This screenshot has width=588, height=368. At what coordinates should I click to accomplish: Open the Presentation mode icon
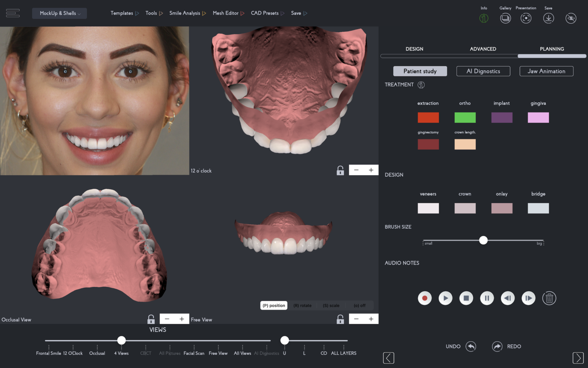tap(526, 18)
